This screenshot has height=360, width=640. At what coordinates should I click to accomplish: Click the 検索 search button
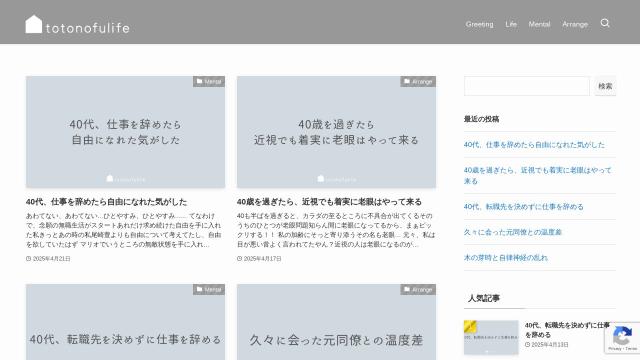605,86
